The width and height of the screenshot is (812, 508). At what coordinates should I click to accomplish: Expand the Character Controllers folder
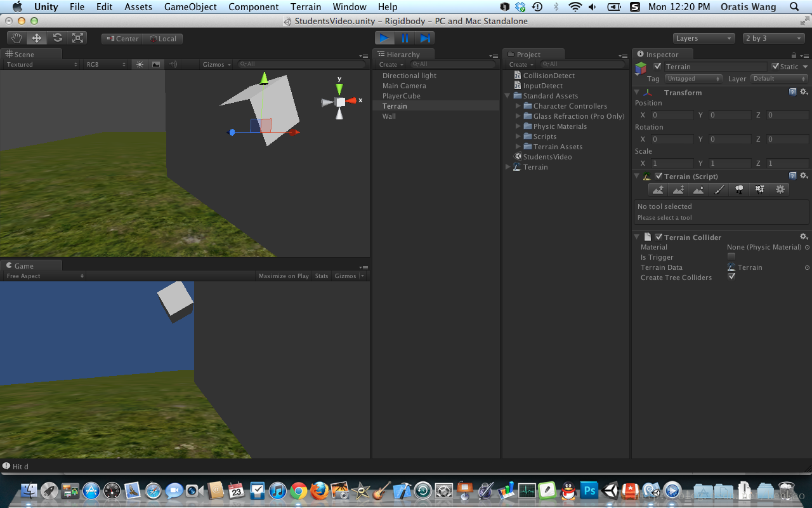click(x=518, y=106)
